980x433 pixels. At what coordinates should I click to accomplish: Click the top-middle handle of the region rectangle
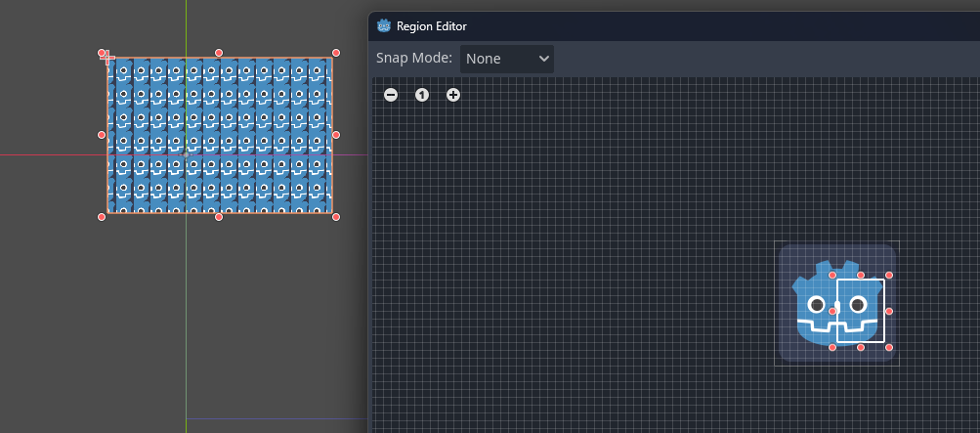861,275
